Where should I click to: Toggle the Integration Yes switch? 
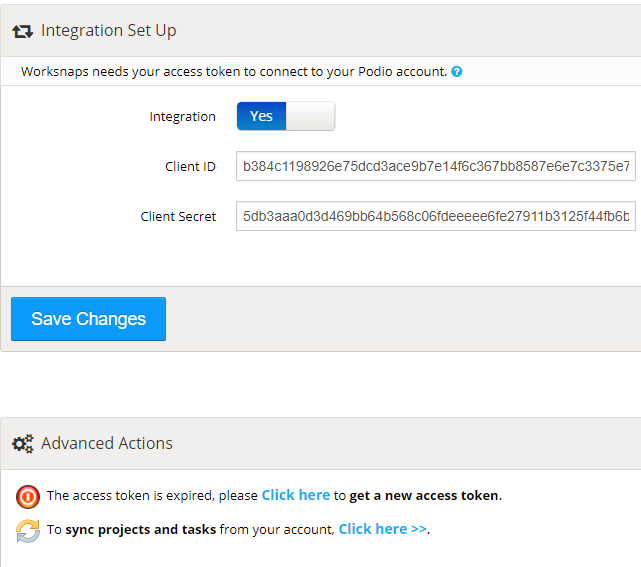click(286, 116)
